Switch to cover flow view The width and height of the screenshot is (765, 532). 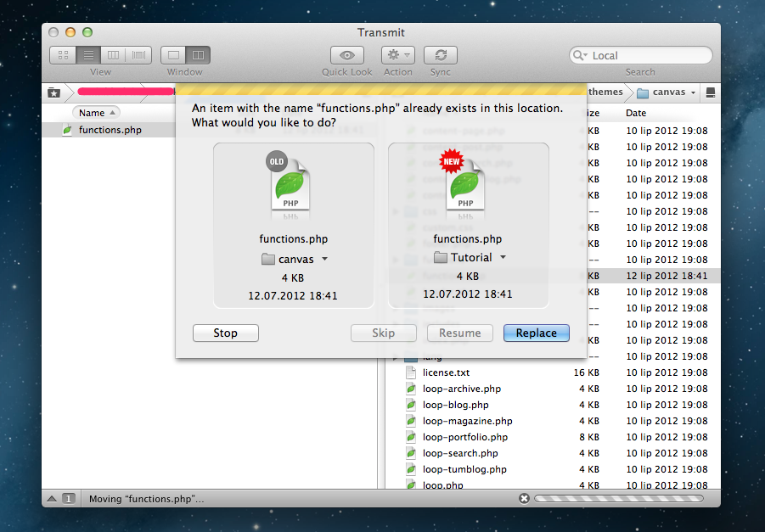(138, 55)
